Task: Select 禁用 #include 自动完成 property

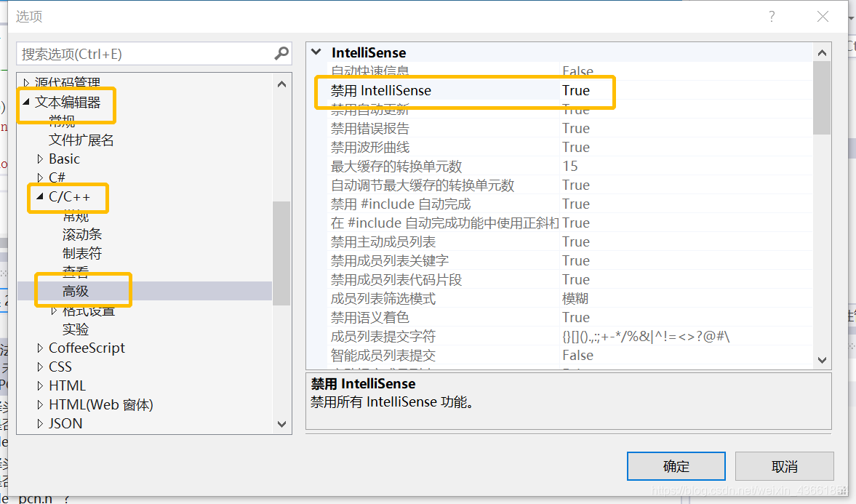Action: (400, 204)
